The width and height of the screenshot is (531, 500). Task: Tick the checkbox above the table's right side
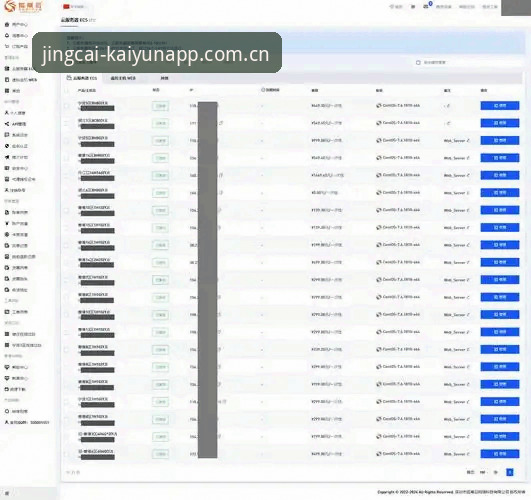(x=418, y=63)
